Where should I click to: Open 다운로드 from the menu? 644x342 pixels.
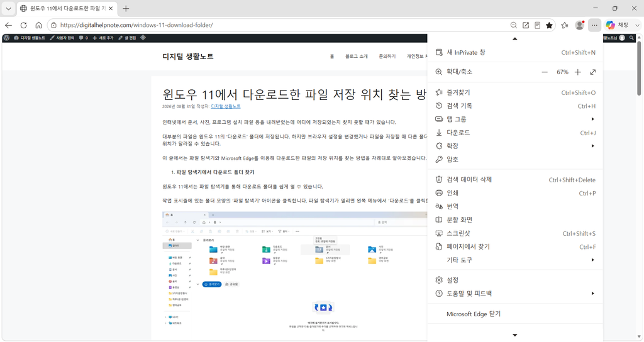click(x=515, y=133)
